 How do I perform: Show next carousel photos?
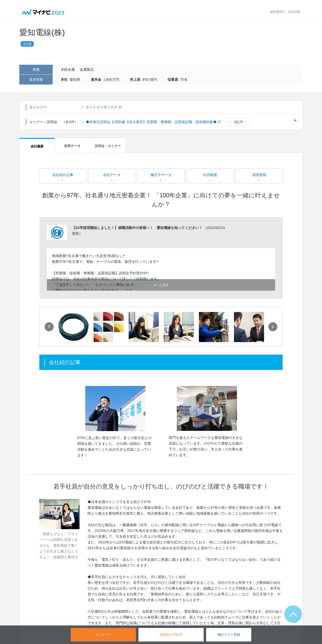click(273, 327)
